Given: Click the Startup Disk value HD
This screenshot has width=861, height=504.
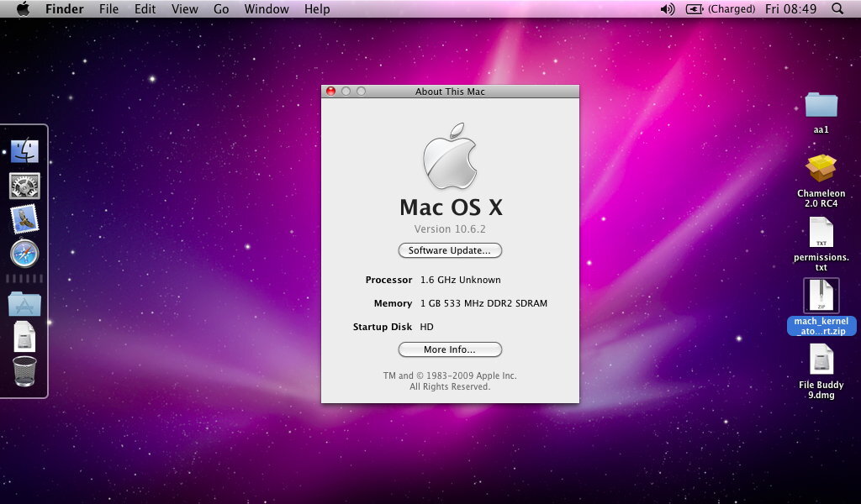Looking at the screenshot, I should pos(426,327).
